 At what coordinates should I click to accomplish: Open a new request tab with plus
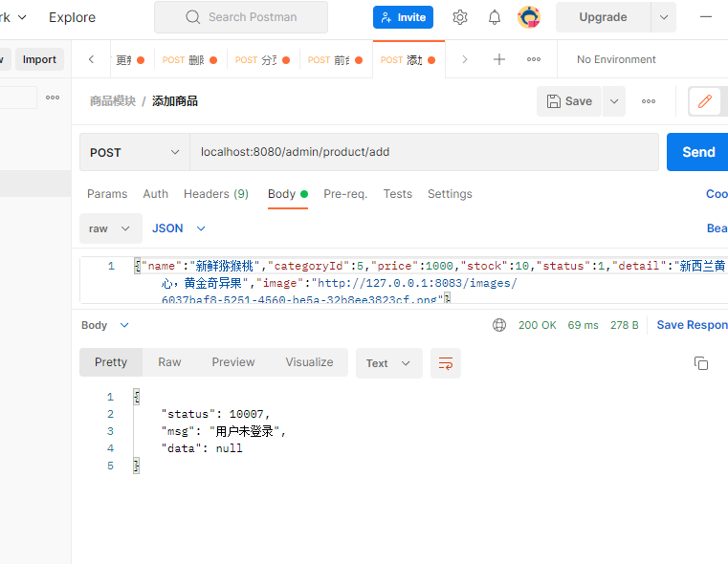(x=499, y=59)
